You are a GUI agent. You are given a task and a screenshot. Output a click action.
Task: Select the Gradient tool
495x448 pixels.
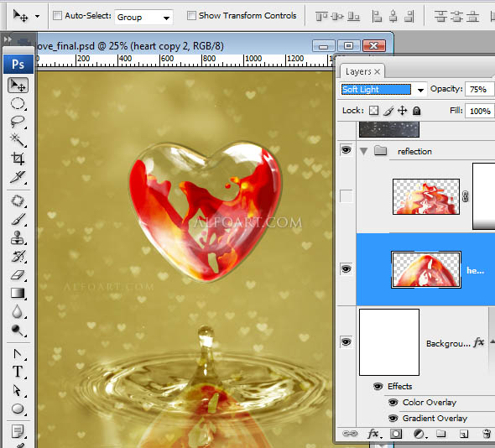click(18, 294)
